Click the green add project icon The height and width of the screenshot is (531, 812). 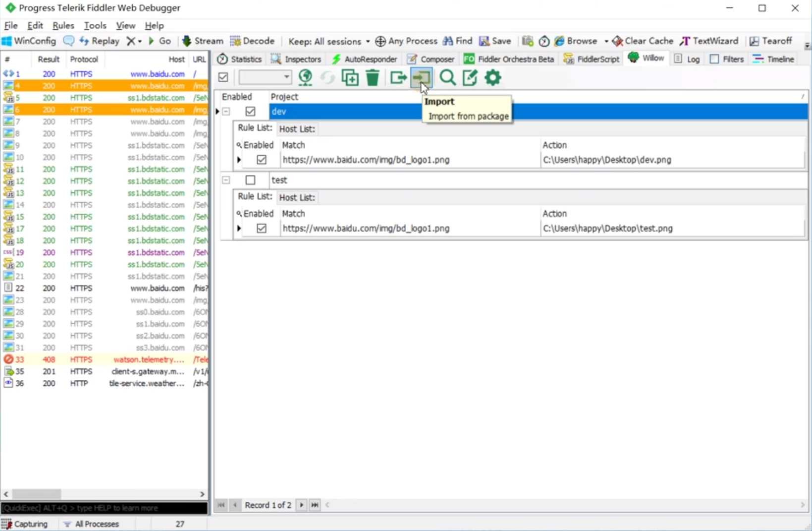coord(350,78)
